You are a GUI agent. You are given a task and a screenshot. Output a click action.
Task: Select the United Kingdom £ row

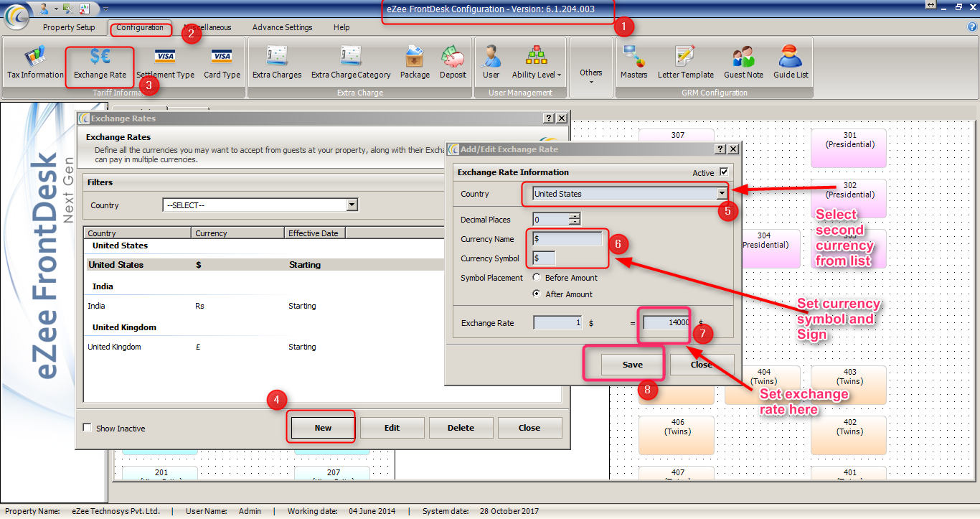coord(263,347)
